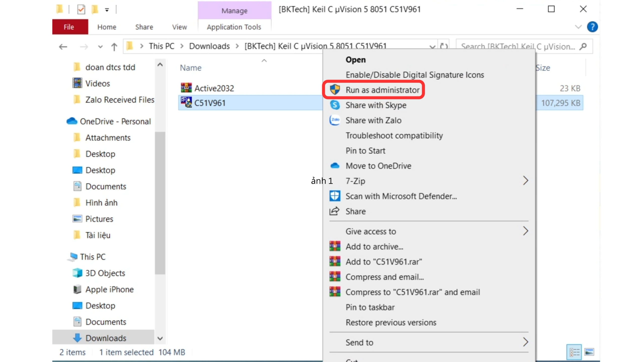Select the Attachments folder in sidebar
This screenshot has height=362, width=644.
[x=102, y=138]
